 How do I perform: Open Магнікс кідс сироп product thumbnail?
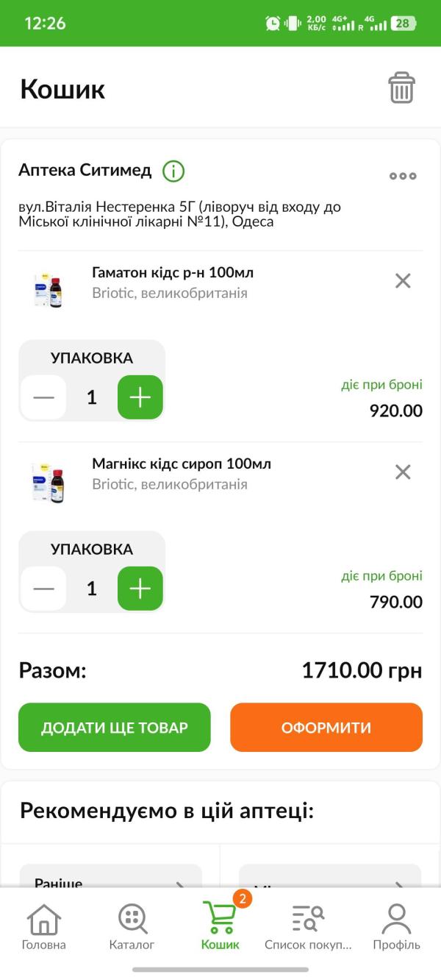[x=49, y=480]
